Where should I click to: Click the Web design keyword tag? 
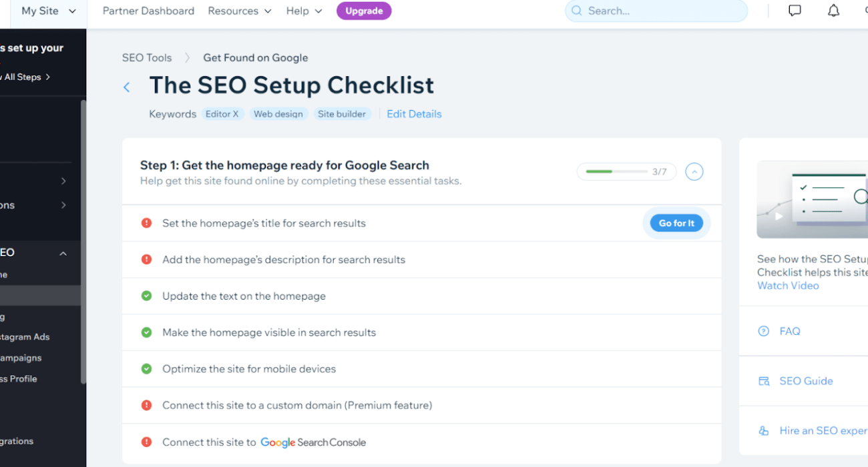[278, 114]
